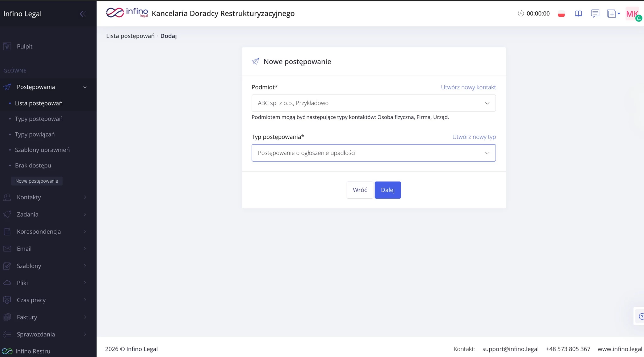Open the book documentation icon

(578, 14)
